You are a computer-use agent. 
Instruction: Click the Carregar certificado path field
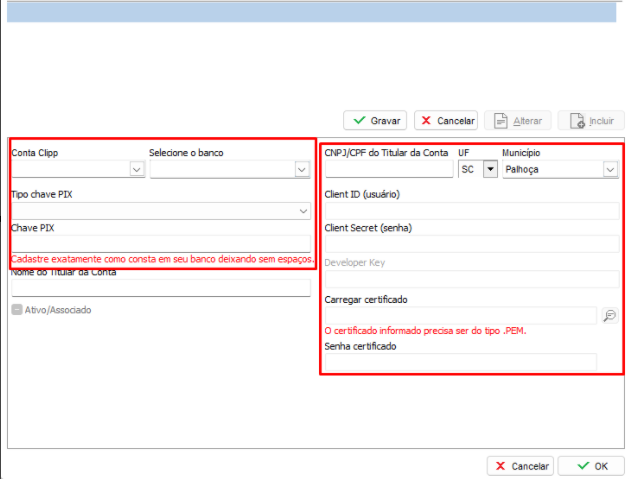(460, 316)
